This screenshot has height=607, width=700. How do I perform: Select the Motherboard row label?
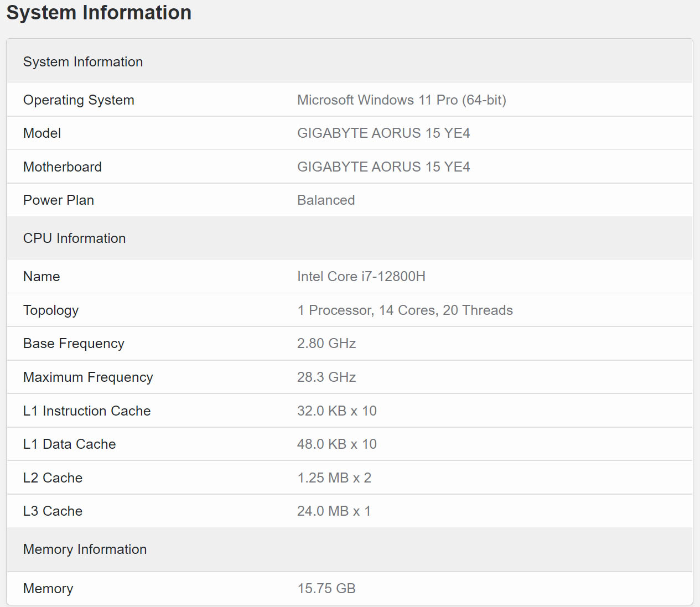pyautogui.click(x=63, y=167)
